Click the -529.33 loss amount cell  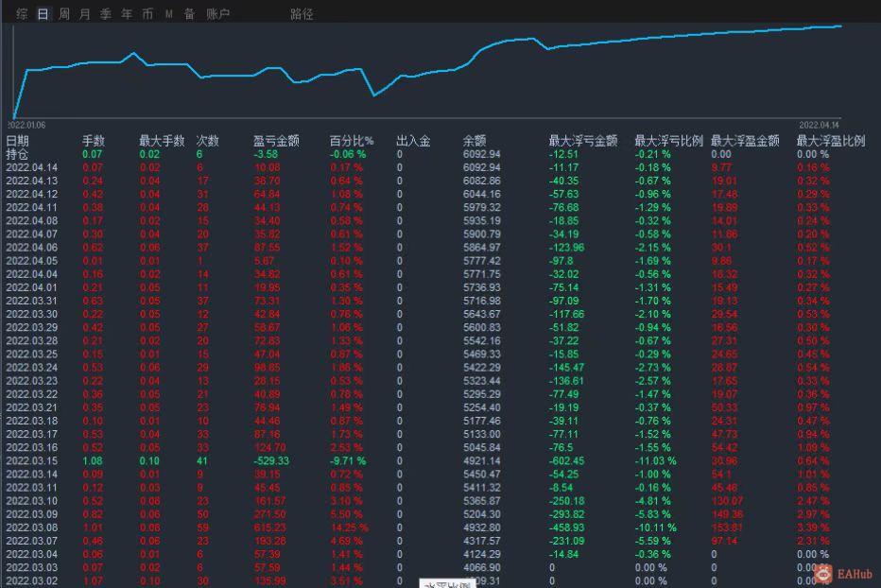click(270, 461)
